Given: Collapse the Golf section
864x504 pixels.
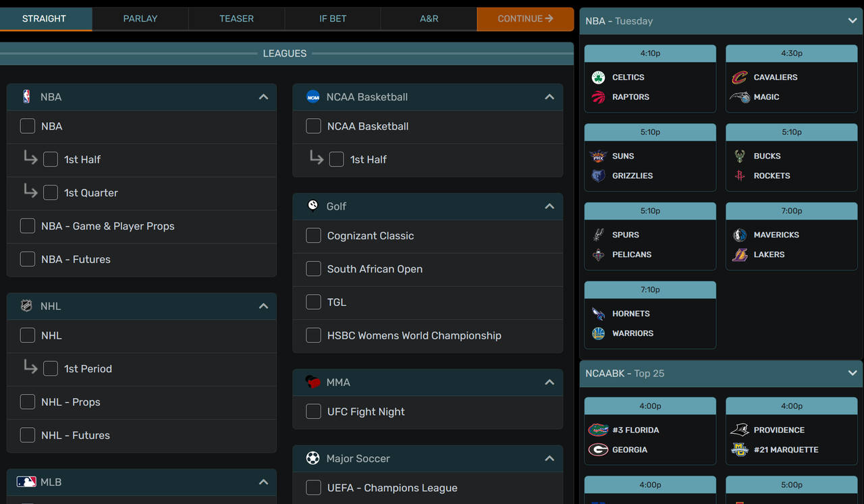Looking at the screenshot, I should coord(549,206).
